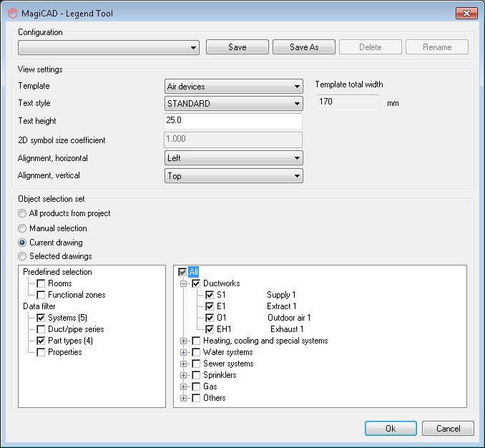Open the vertical alignment dropdown showing Top

[233, 176]
